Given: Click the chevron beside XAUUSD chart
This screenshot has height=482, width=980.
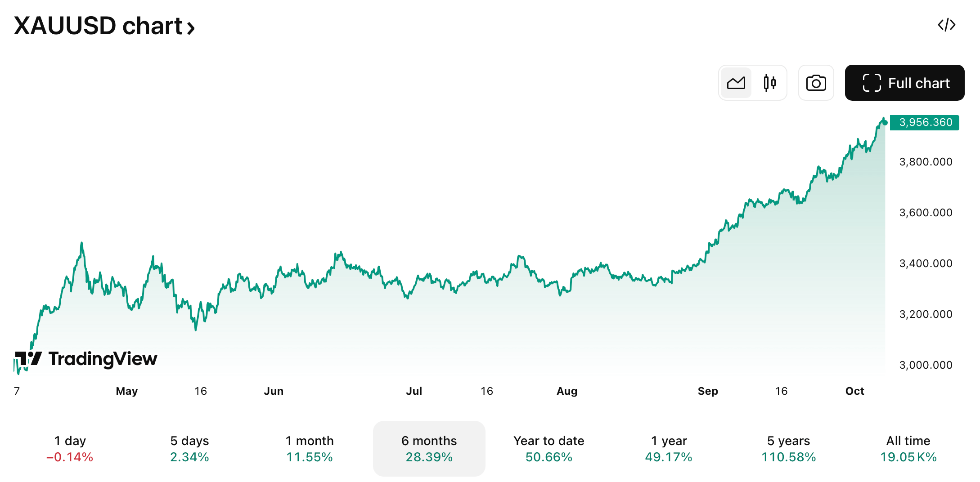Looking at the screenshot, I should click(191, 28).
